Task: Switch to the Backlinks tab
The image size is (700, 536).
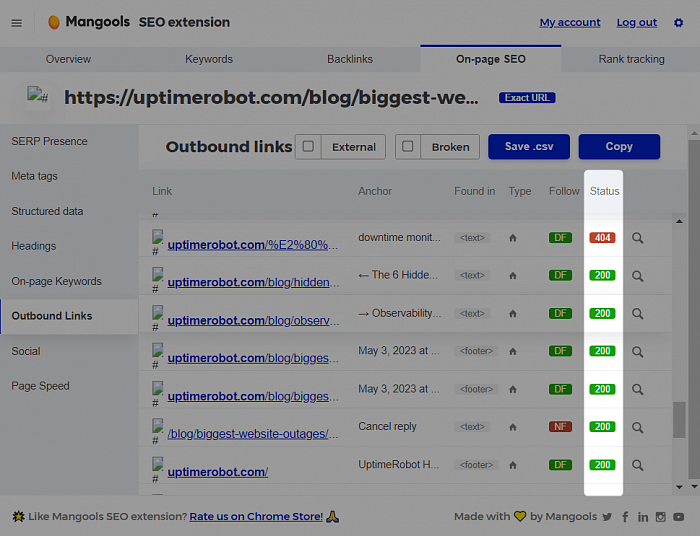Action: tap(349, 59)
